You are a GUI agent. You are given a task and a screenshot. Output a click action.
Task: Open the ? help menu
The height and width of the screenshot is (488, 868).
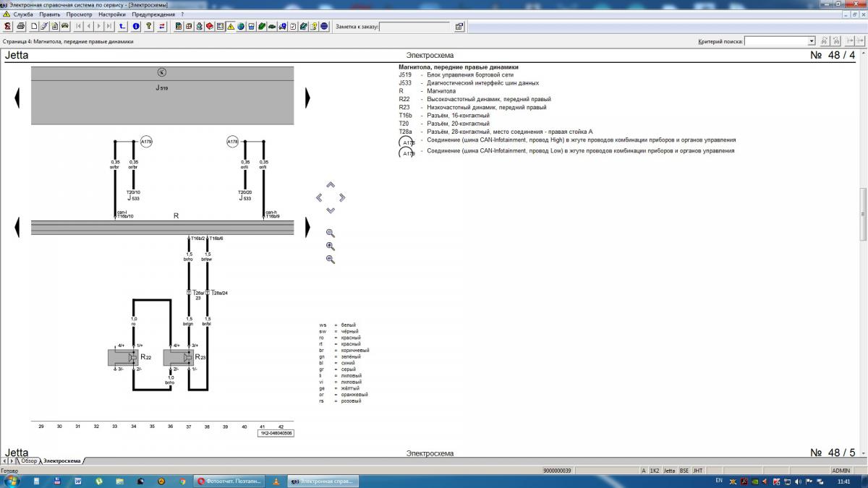(x=182, y=14)
